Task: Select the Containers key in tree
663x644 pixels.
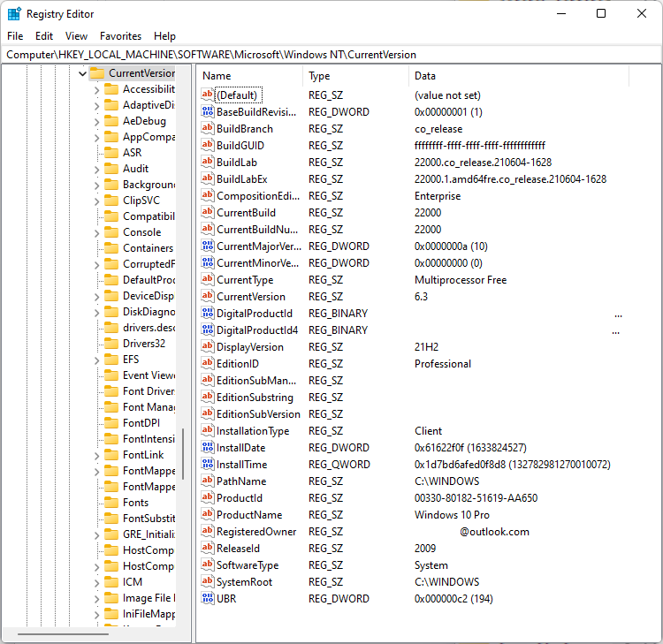Action: click(148, 248)
